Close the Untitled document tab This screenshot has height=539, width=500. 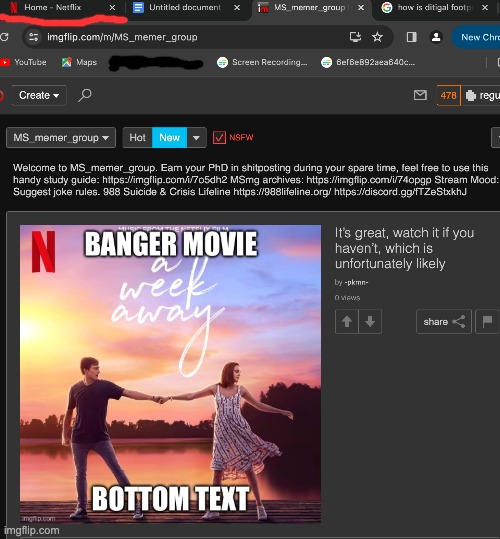237,8
